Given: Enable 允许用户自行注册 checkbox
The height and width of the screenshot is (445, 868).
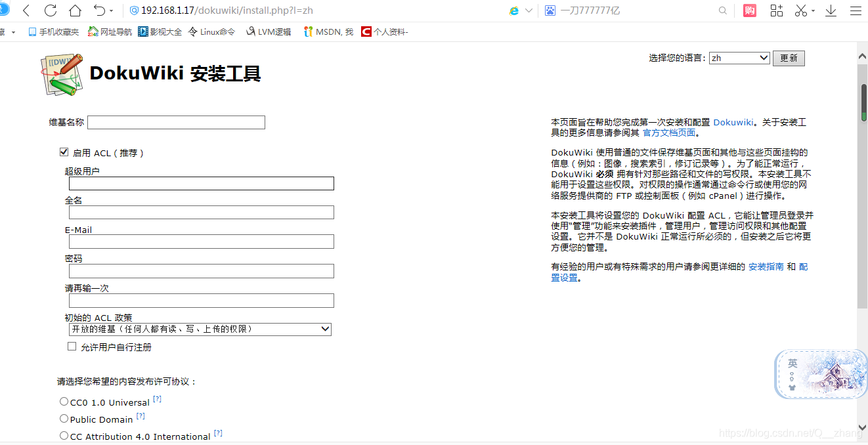Looking at the screenshot, I should [x=72, y=347].
